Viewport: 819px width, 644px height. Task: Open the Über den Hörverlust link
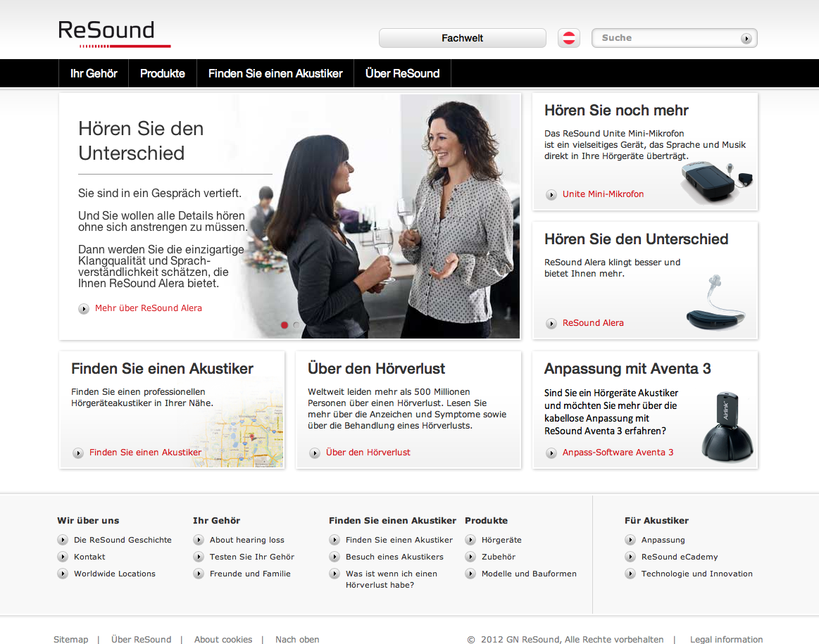coord(368,453)
